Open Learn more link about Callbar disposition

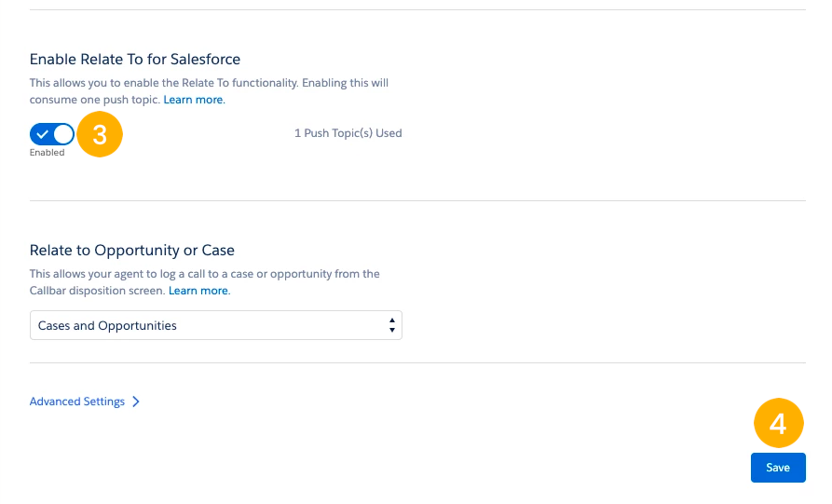click(199, 291)
